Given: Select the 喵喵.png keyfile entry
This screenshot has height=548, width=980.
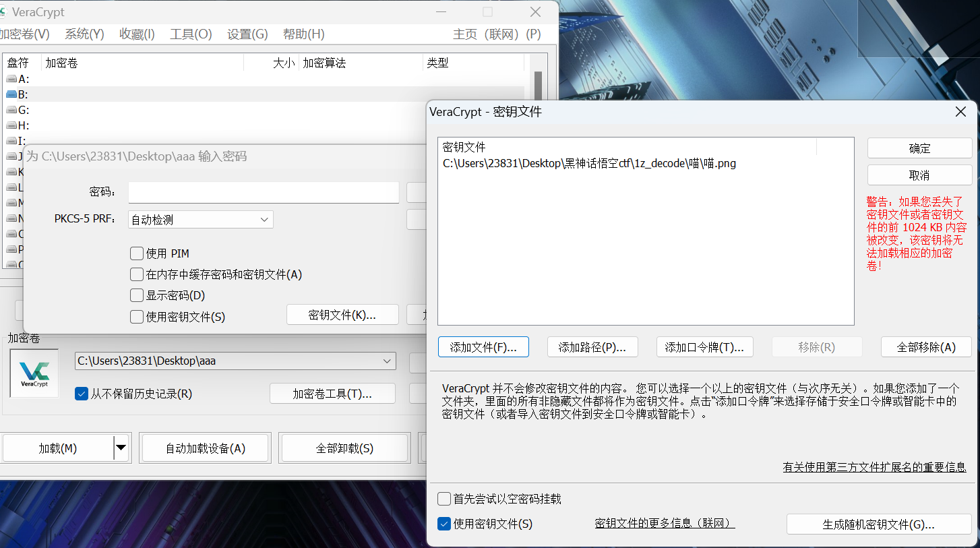Looking at the screenshot, I should tap(589, 163).
